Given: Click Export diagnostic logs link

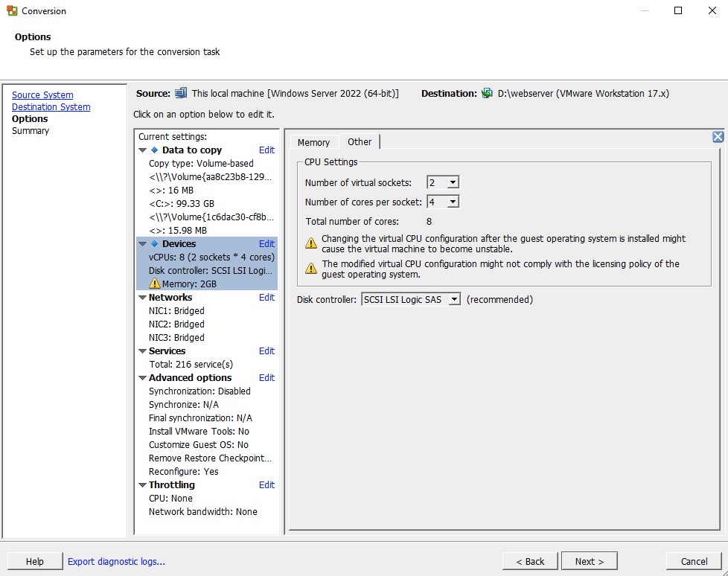Looking at the screenshot, I should click(117, 561).
